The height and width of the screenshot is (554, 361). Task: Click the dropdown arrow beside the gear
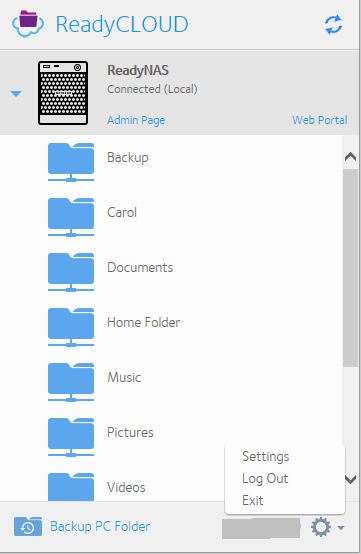pos(341,528)
